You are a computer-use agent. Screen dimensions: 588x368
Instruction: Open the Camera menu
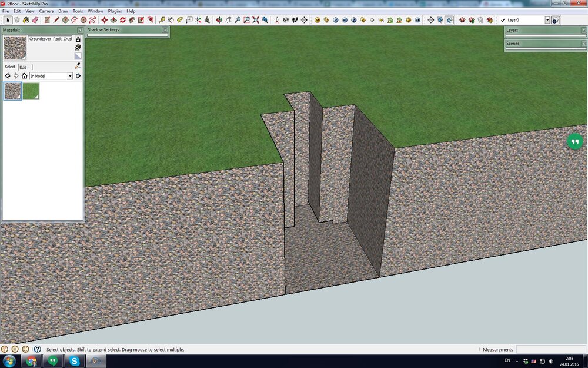tap(46, 11)
